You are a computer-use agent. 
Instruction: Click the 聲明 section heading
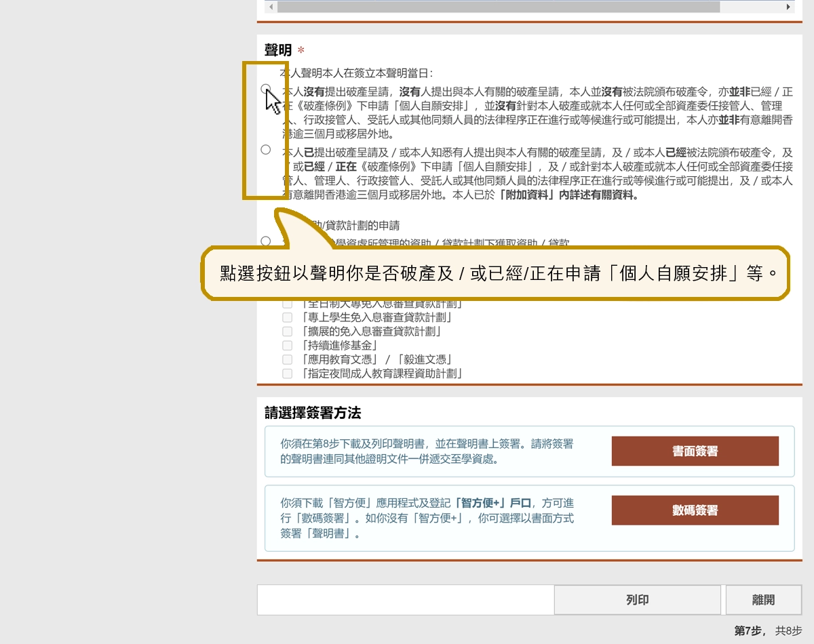278,50
